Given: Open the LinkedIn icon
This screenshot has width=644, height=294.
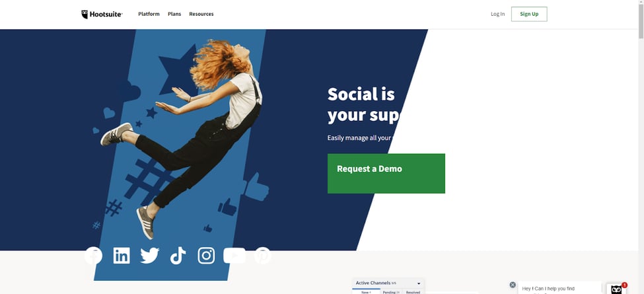Looking at the screenshot, I should point(122,256).
